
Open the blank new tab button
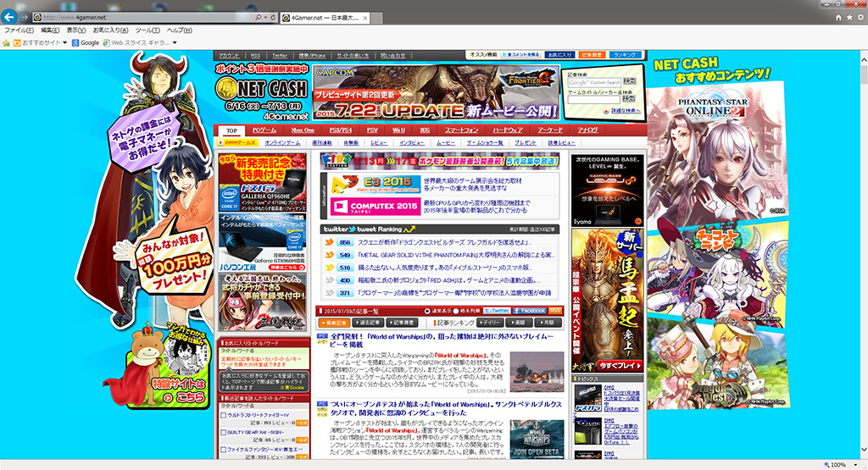tap(377, 19)
